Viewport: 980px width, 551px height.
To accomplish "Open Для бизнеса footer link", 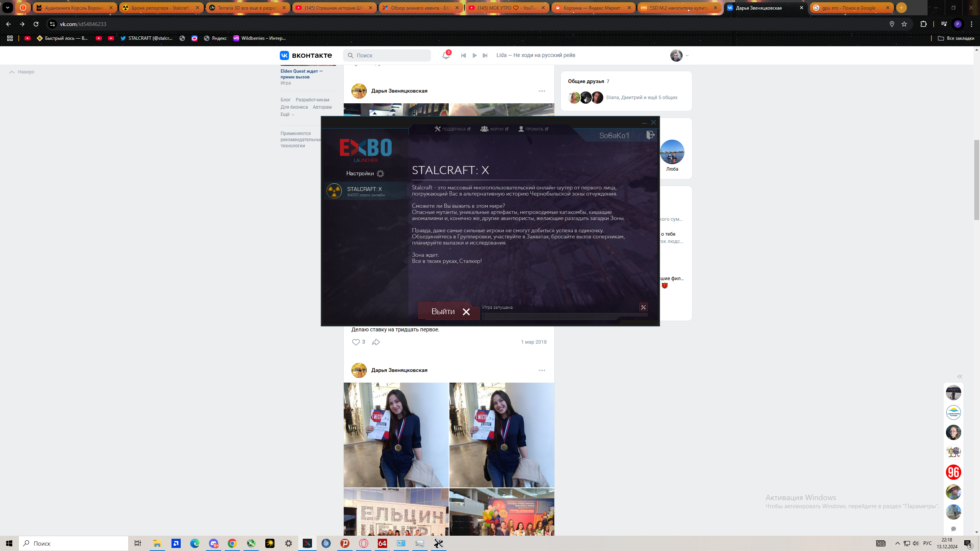I will click(x=294, y=107).
